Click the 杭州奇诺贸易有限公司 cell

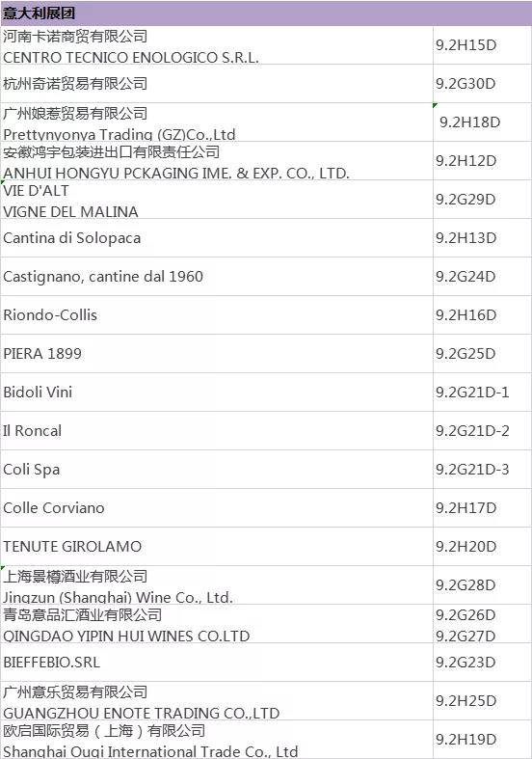coord(217,83)
